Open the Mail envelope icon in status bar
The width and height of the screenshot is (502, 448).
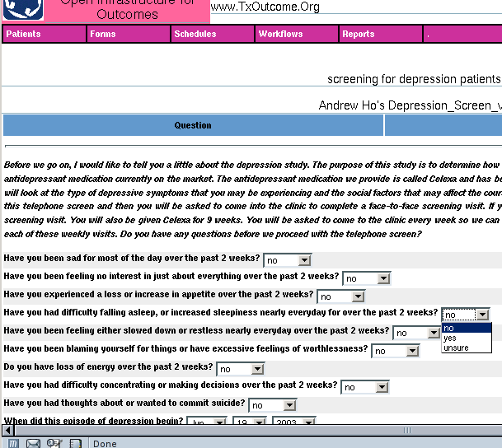tap(34, 442)
